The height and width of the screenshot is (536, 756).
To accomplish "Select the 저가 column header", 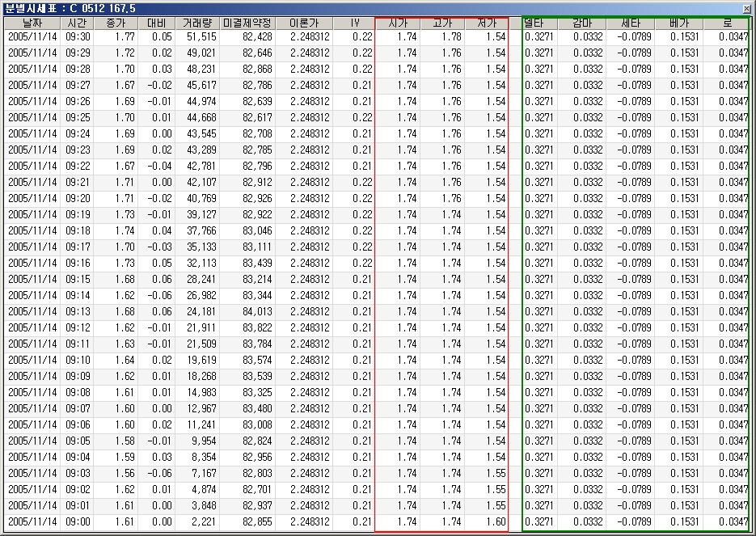I will point(487,23).
